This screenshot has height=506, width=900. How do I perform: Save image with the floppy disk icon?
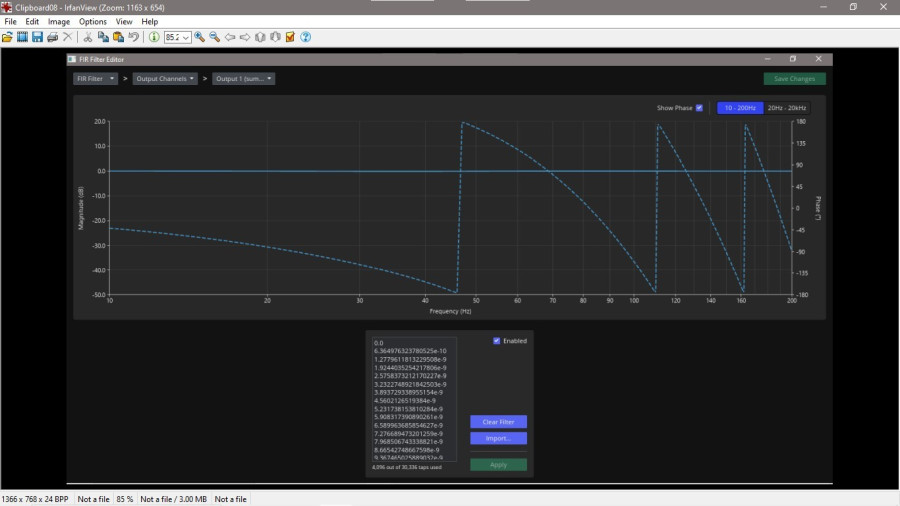click(37, 37)
